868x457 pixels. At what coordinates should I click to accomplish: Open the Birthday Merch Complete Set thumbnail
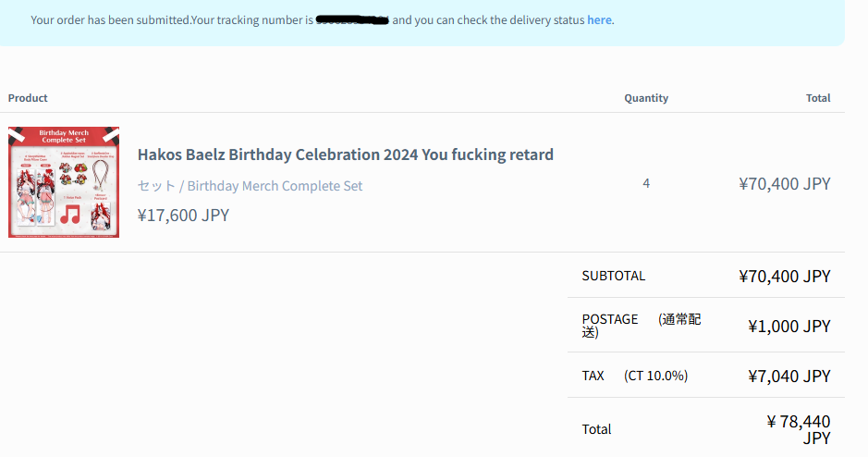(x=64, y=182)
